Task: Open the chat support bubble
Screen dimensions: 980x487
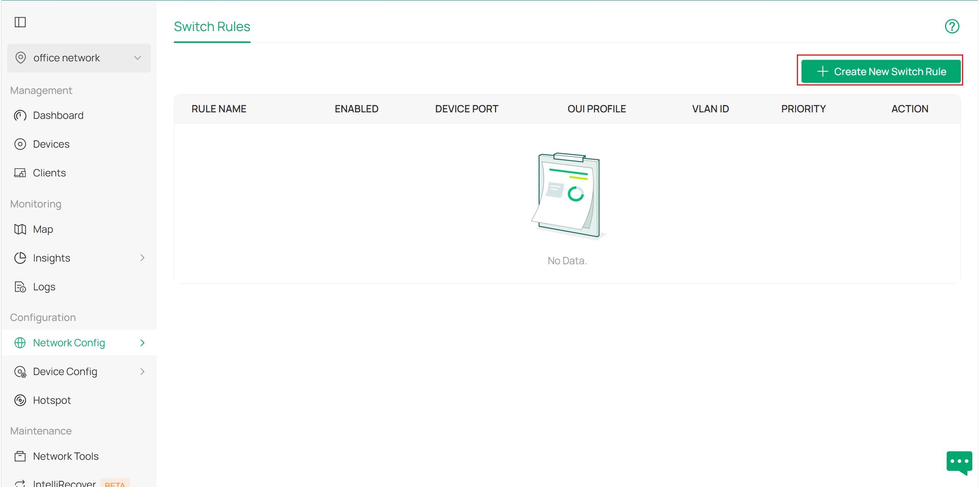Action: click(959, 462)
